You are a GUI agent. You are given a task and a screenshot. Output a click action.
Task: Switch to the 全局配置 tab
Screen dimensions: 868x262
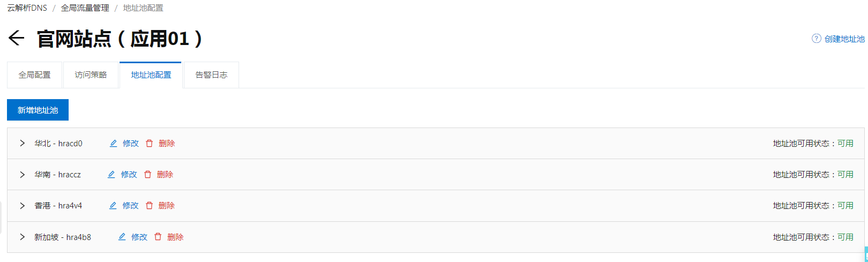pos(35,75)
